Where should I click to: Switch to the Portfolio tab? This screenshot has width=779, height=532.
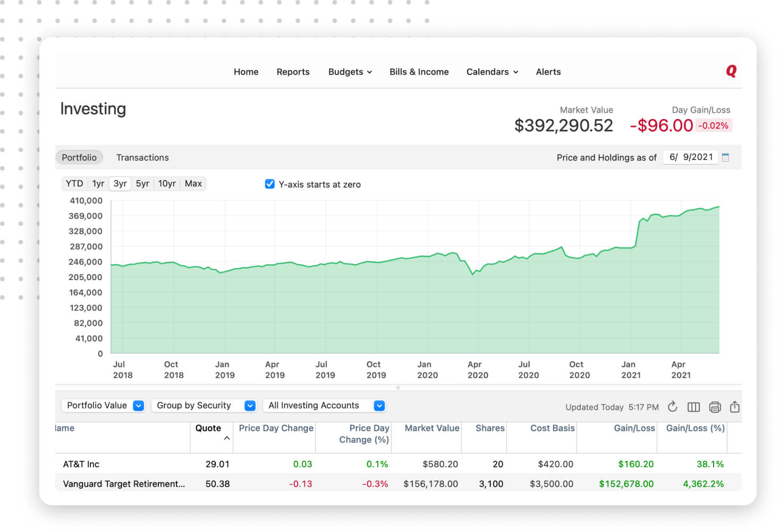point(79,157)
